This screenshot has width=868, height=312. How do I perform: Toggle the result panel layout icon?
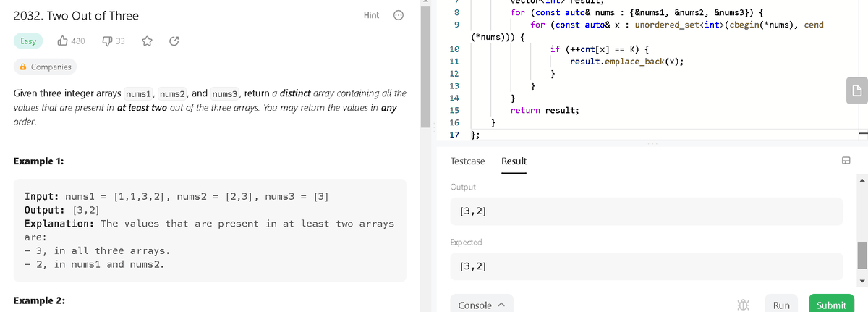[x=844, y=161]
